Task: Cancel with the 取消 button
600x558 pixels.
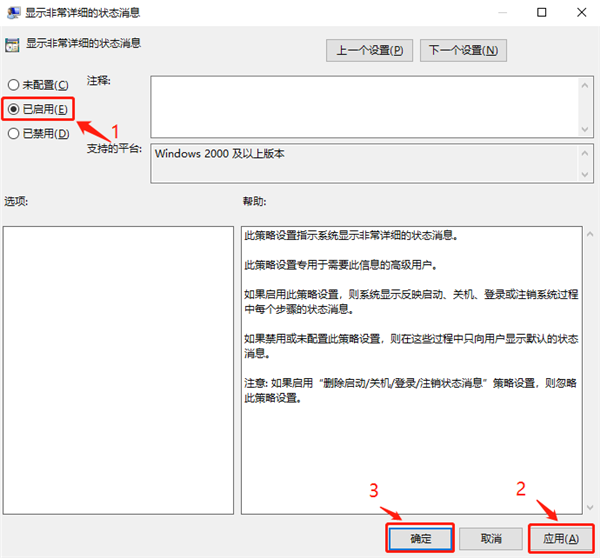Action: coord(491,538)
